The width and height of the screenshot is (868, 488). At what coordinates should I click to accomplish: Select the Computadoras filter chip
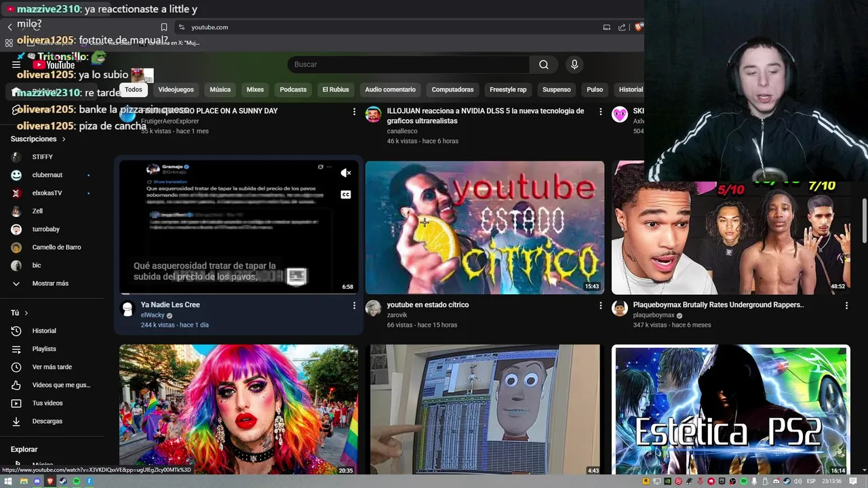[x=452, y=89]
